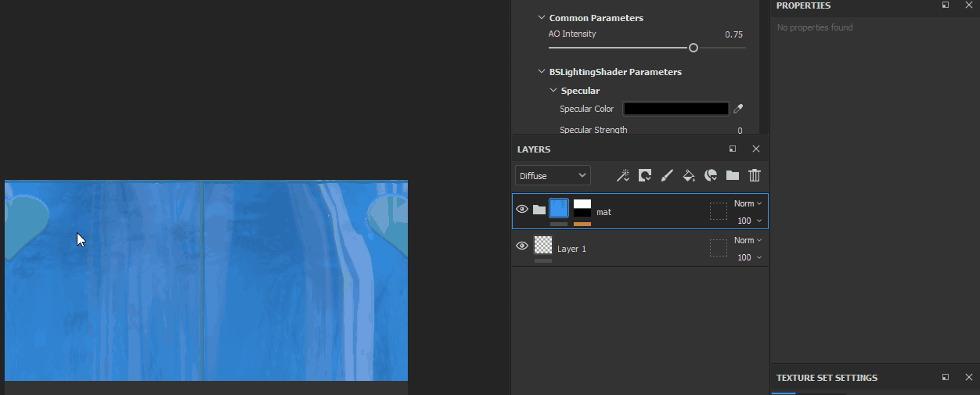Collapse the Common Parameters section
Image resolution: width=980 pixels, height=395 pixels.
point(542,17)
